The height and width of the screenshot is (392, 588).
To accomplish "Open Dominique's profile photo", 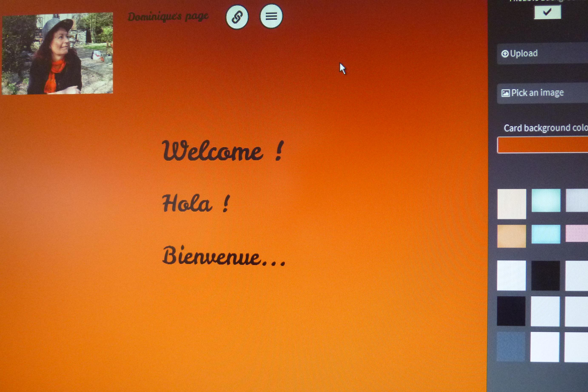I will [57, 54].
